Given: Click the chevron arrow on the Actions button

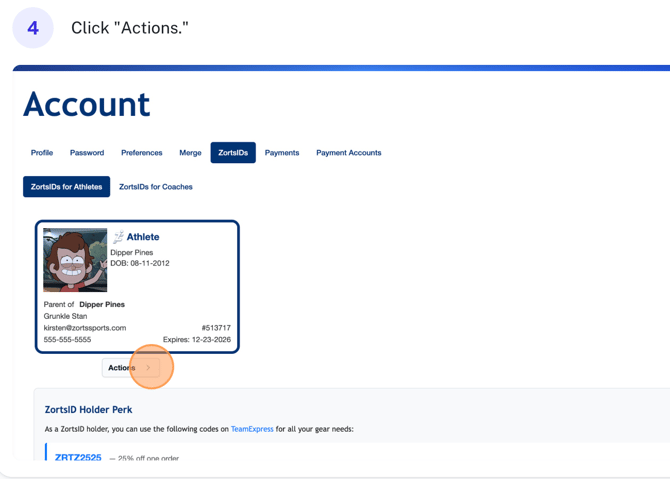Looking at the screenshot, I should click(149, 368).
